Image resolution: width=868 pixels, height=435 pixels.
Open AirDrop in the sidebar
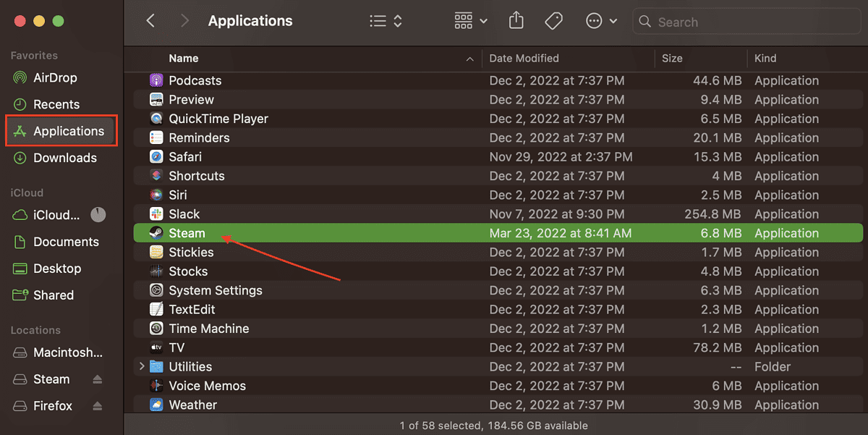coord(55,77)
